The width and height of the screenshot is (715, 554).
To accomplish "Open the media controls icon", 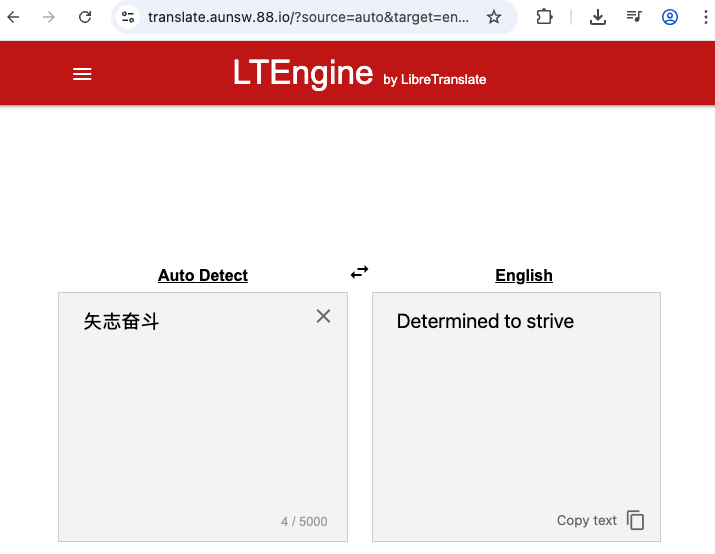I will (634, 17).
